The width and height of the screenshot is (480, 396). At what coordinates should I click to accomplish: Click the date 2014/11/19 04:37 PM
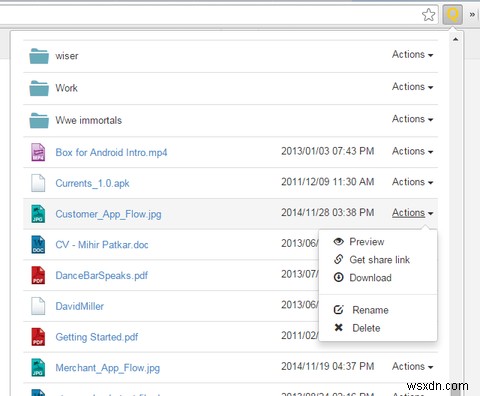click(x=327, y=366)
